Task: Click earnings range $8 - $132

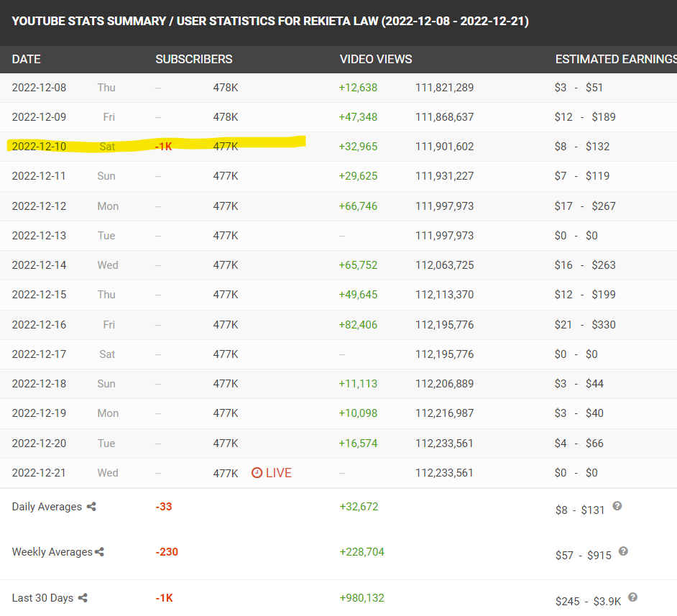Action: click(582, 147)
